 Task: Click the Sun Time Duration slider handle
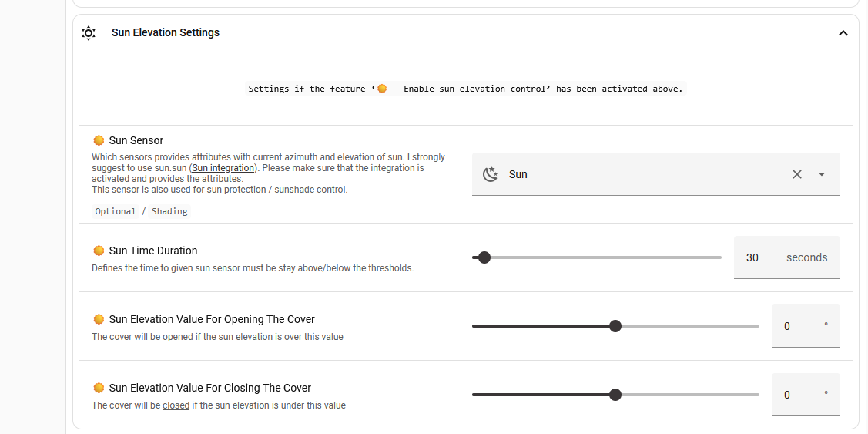(x=484, y=257)
